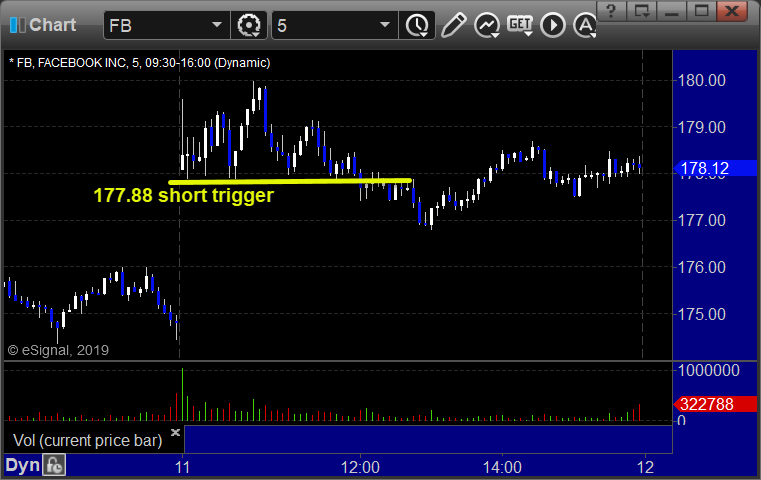Click the FB, FACEBOOK INC chart title
This screenshot has height=480, width=761.
[x=139, y=63]
